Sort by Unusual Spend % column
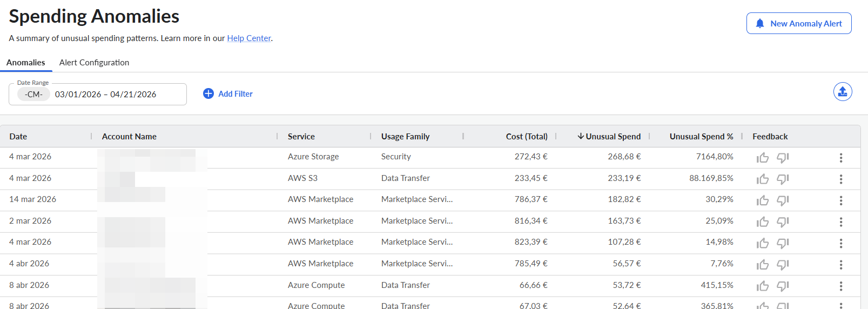Image resolution: width=868 pixels, height=309 pixels. [702, 137]
